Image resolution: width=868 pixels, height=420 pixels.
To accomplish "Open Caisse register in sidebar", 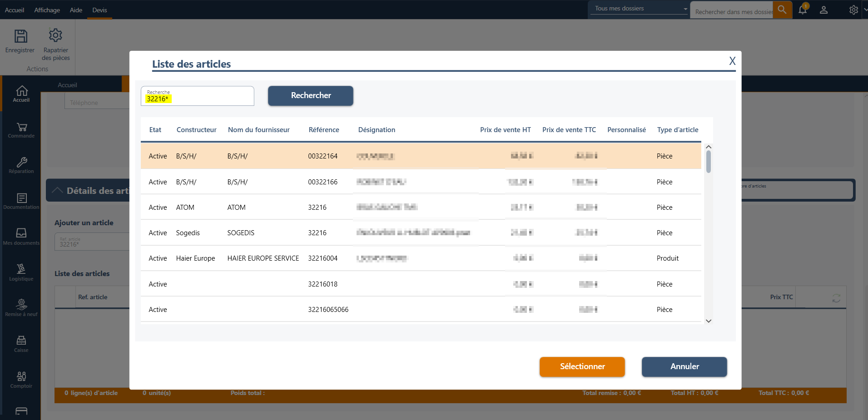I will coord(21,344).
